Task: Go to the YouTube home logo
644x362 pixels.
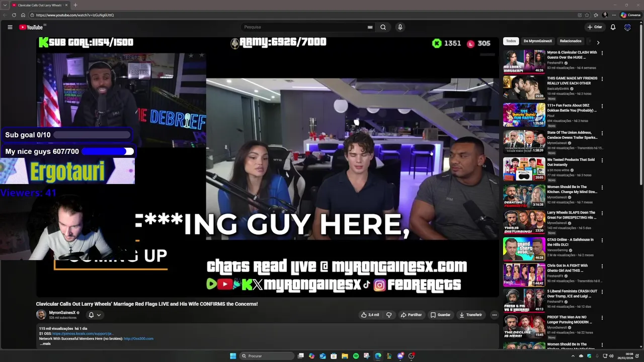Action: pyautogui.click(x=31, y=27)
